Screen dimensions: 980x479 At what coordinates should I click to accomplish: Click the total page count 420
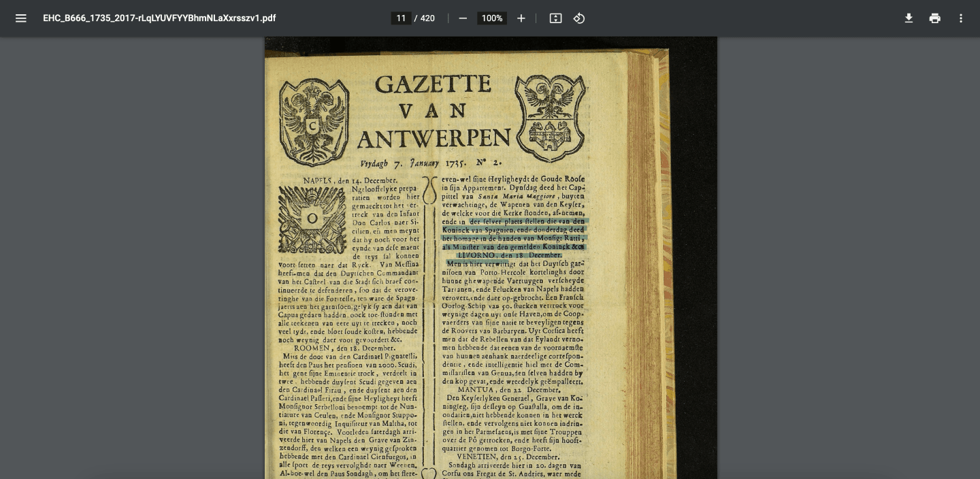pyautogui.click(x=427, y=18)
